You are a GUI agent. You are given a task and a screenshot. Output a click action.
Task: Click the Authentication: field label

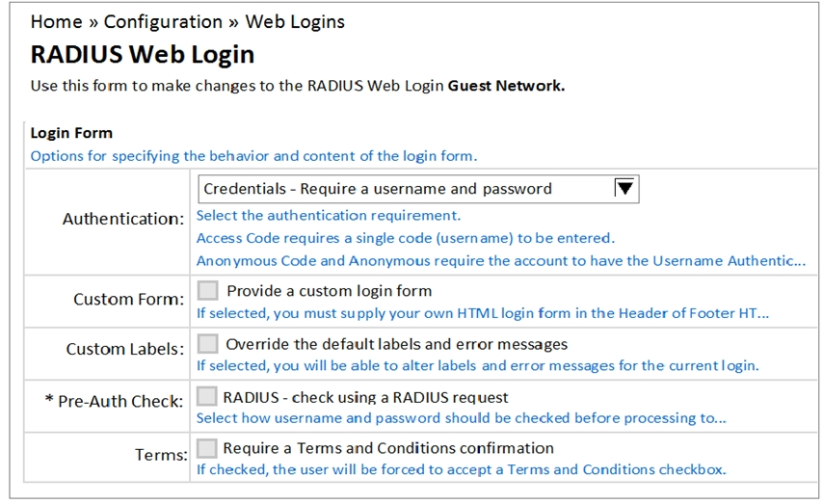point(123,219)
